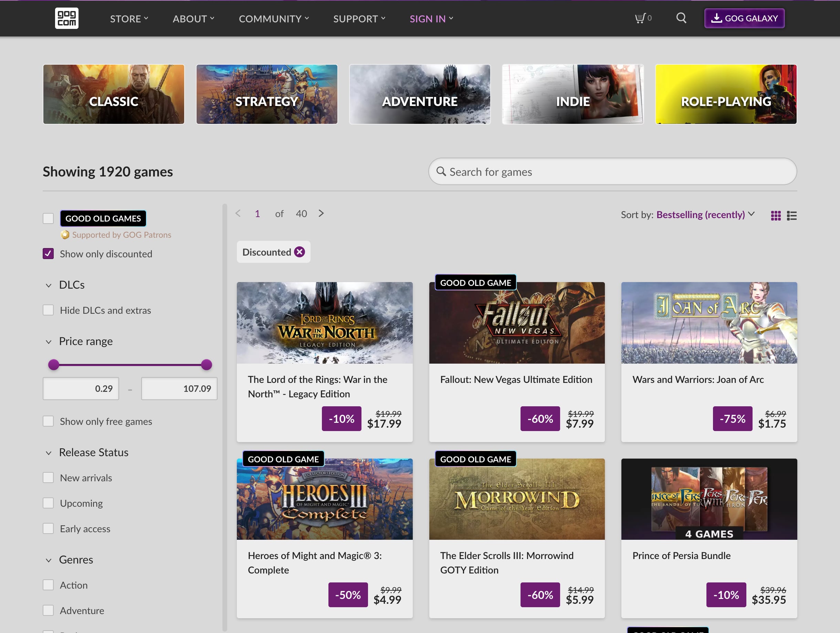Open Prince of Persia Bundle title
The width and height of the screenshot is (840, 633).
(681, 556)
